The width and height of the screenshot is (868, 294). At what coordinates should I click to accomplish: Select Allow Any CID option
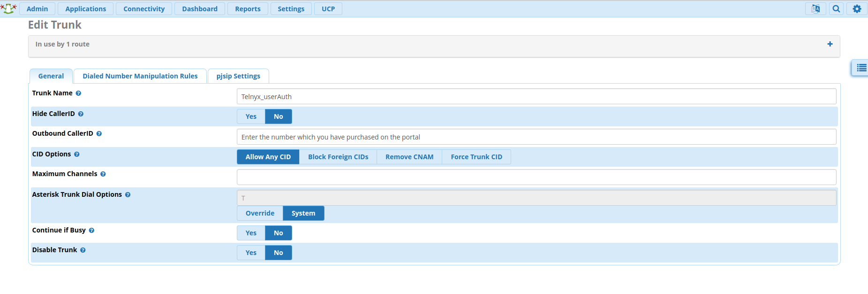click(x=268, y=157)
